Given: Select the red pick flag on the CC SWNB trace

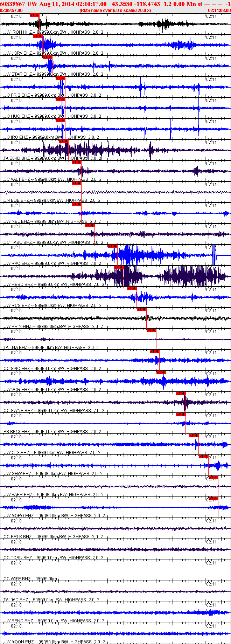Looking at the screenshot, I should point(181,393).
